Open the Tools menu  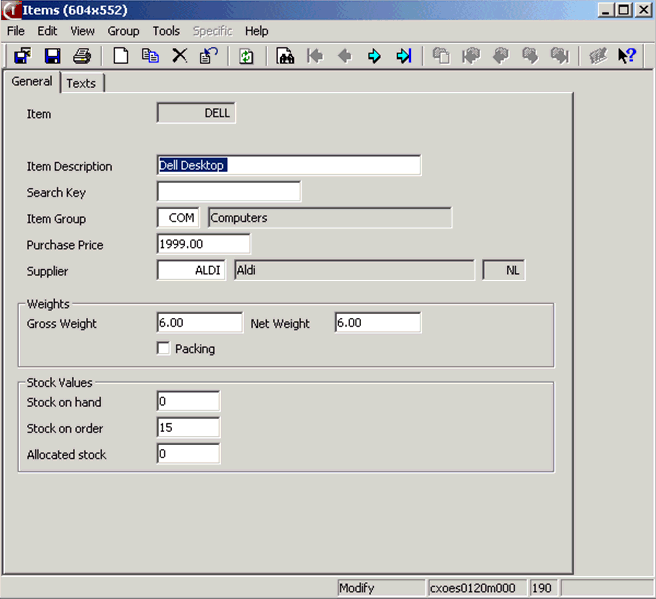166,31
